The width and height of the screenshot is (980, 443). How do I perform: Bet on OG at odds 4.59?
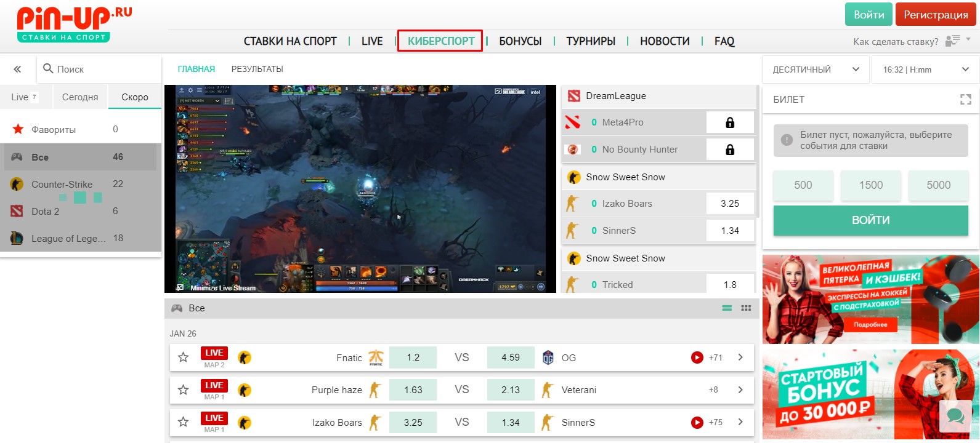coord(511,357)
